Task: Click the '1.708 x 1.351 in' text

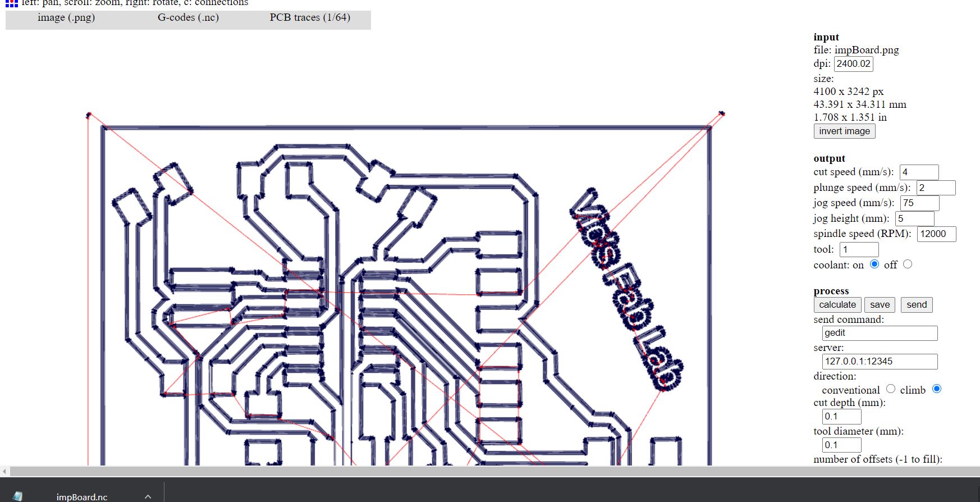Action: coord(850,117)
